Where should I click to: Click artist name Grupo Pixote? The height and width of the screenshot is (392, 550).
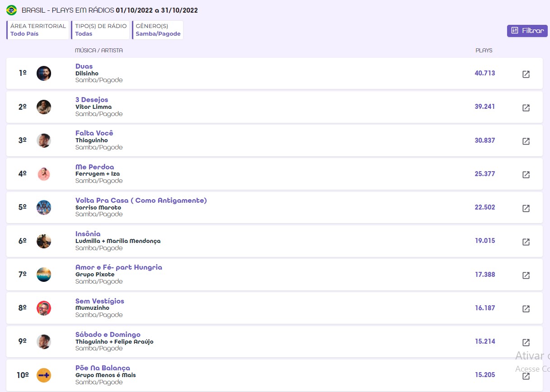coord(95,275)
